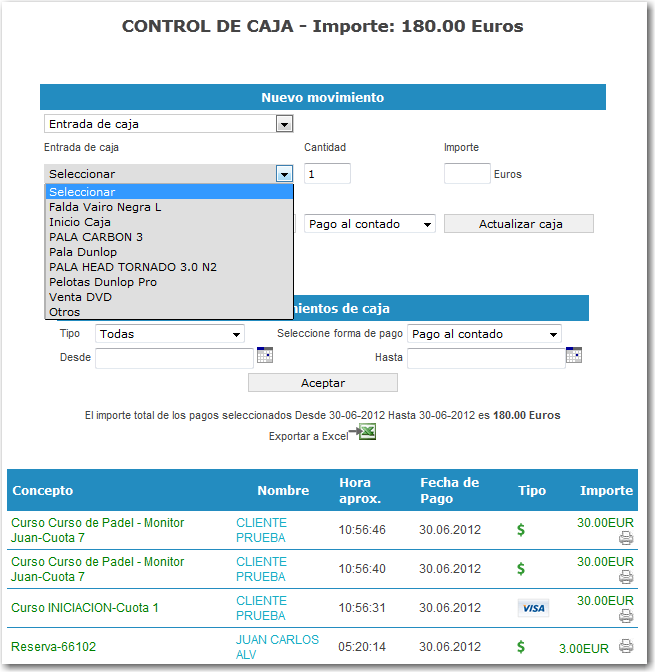
Task: Click 30.00EUR amount in Curso INICIACION row
Action: [605, 601]
